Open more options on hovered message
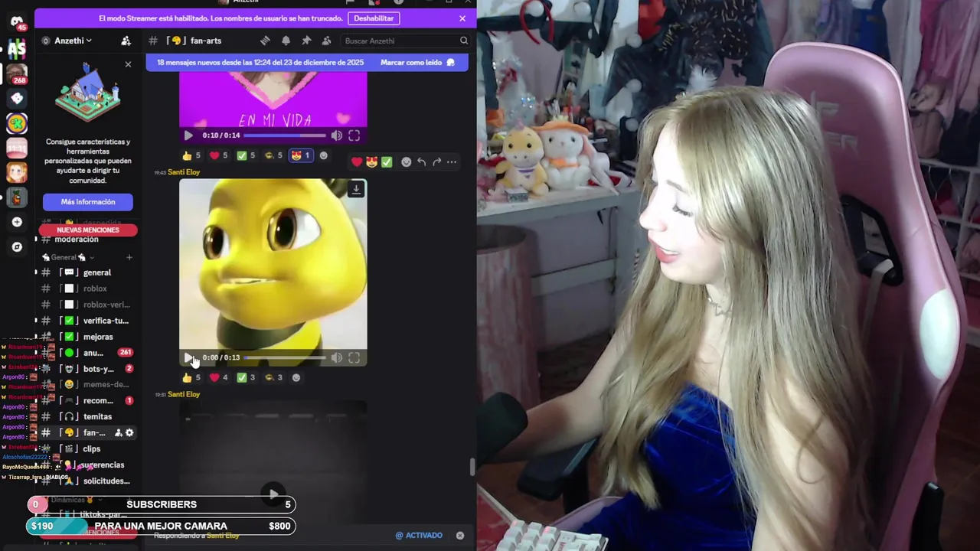 (452, 161)
